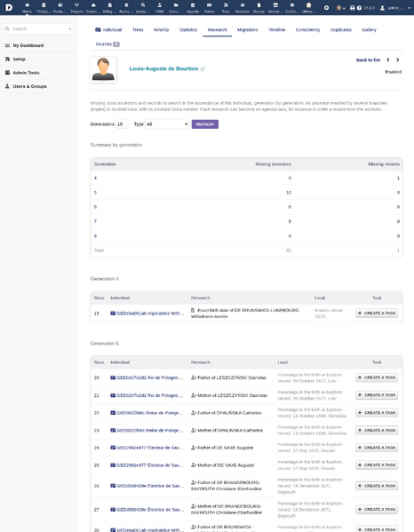Open Admin Tools in sidebar
Screen dimensions: 414x532
(26, 73)
